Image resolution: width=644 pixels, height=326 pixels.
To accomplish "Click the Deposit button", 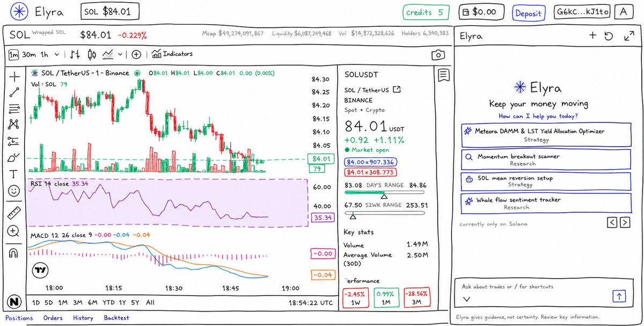I will [528, 12].
